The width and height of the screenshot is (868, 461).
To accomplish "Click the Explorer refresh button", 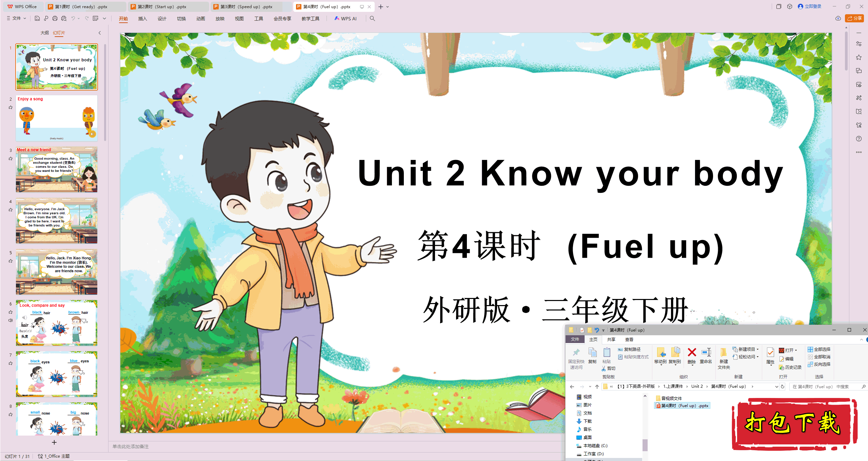I will coord(783,386).
